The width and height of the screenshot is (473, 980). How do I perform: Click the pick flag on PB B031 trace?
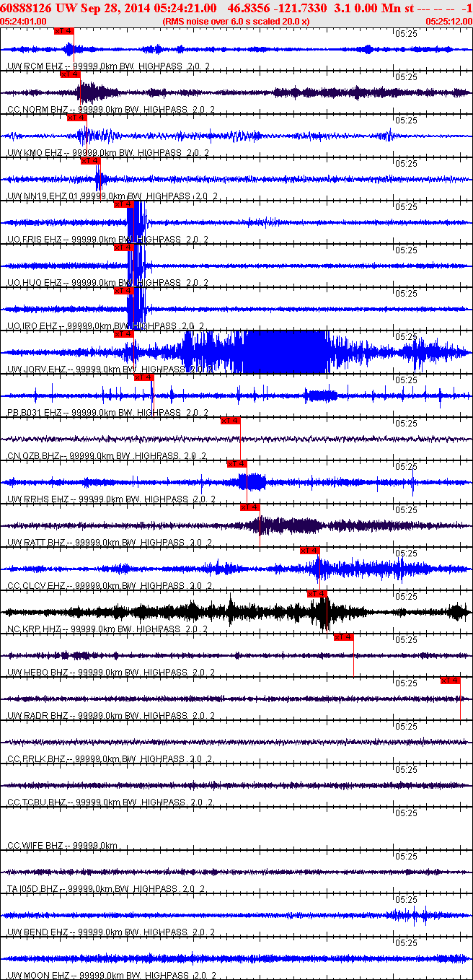(144, 377)
